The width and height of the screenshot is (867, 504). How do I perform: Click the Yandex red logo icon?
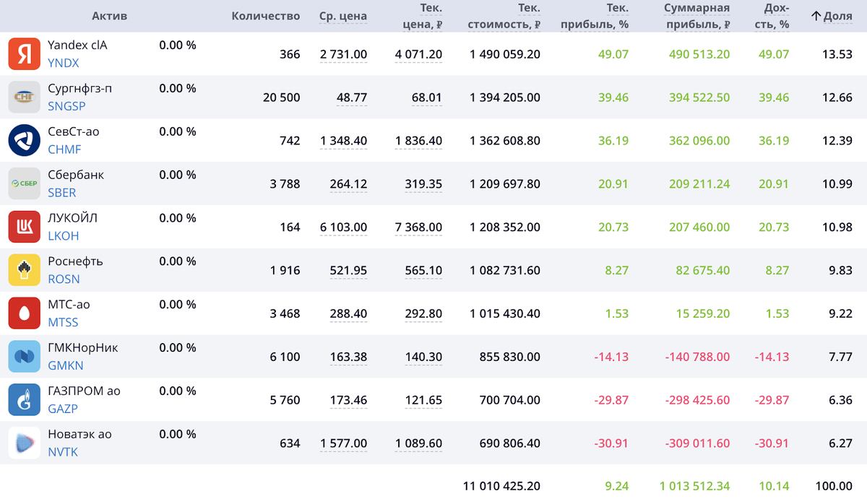[25, 54]
